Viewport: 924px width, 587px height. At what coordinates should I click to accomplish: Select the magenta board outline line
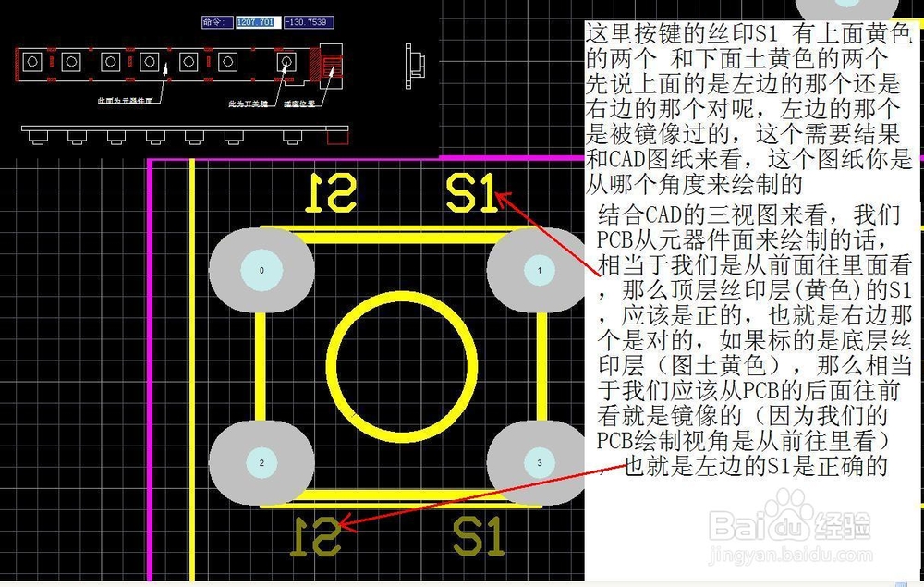tap(152, 370)
